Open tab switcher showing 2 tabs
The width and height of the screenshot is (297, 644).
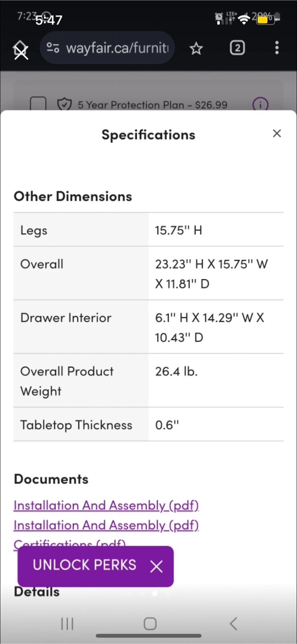(x=237, y=47)
